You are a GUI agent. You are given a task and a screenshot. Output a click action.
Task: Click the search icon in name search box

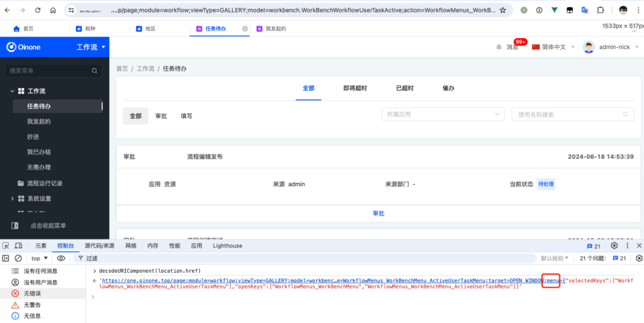(626, 114)
